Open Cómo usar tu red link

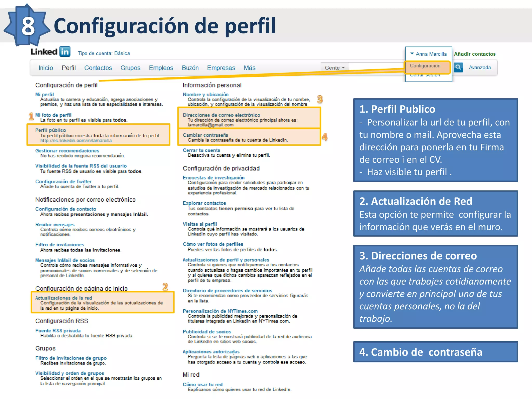pos(202,384)
